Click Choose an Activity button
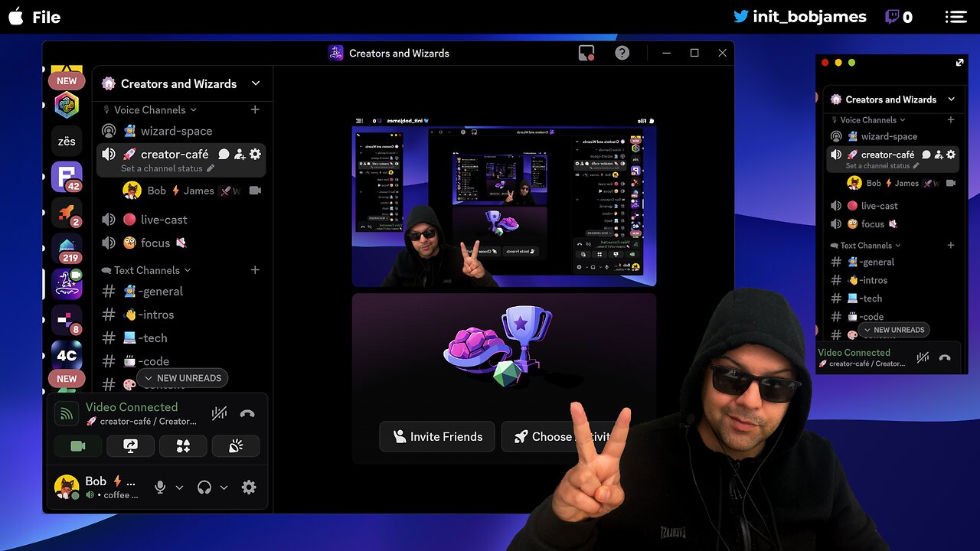This screenshot has height=551, width=980. point(565,436)
